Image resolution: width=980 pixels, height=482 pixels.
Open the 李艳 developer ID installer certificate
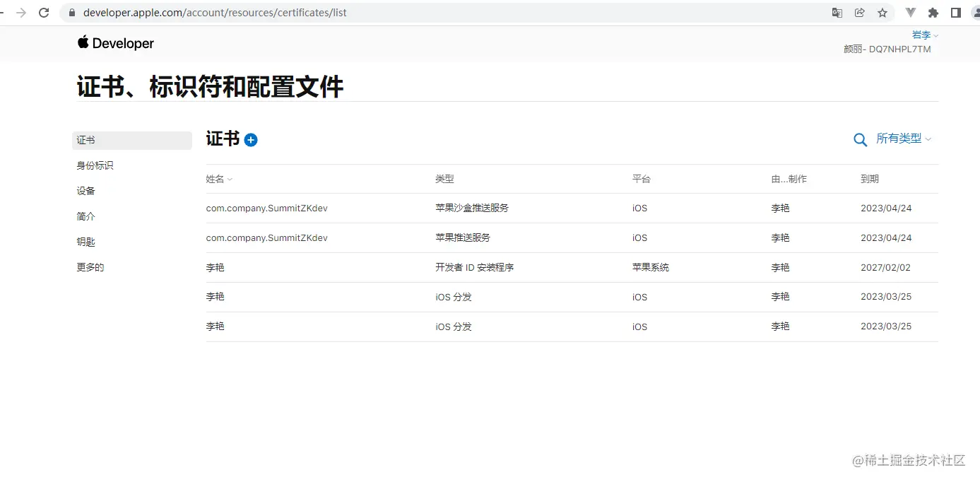point(216,267)
